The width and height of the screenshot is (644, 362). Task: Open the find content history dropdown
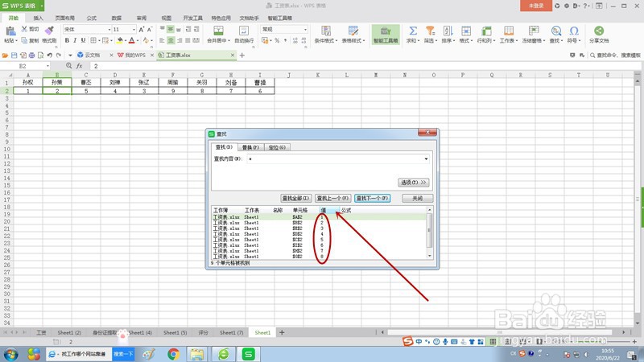pyautogui.click(x=426, y=158)
